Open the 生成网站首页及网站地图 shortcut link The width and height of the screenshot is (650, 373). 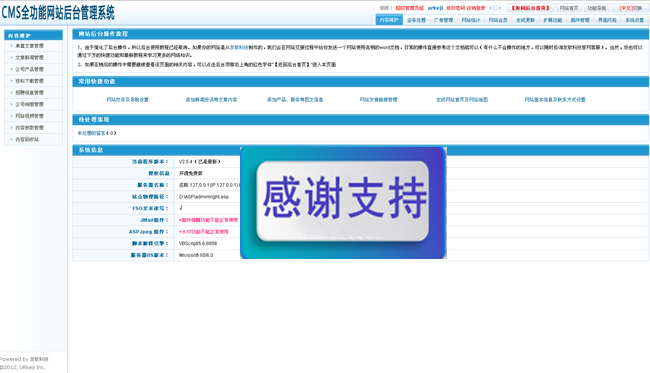tap(462, 99)
